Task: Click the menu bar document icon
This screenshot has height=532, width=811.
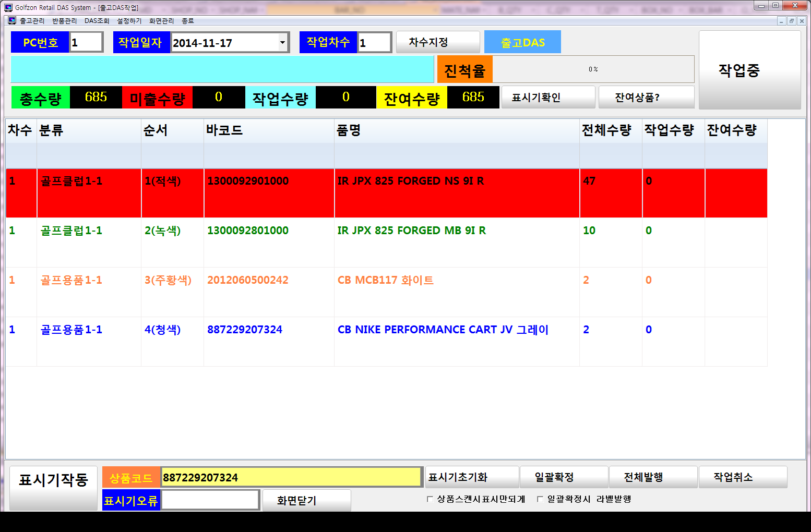Action: pyautogui.click(x=12, y=21)
